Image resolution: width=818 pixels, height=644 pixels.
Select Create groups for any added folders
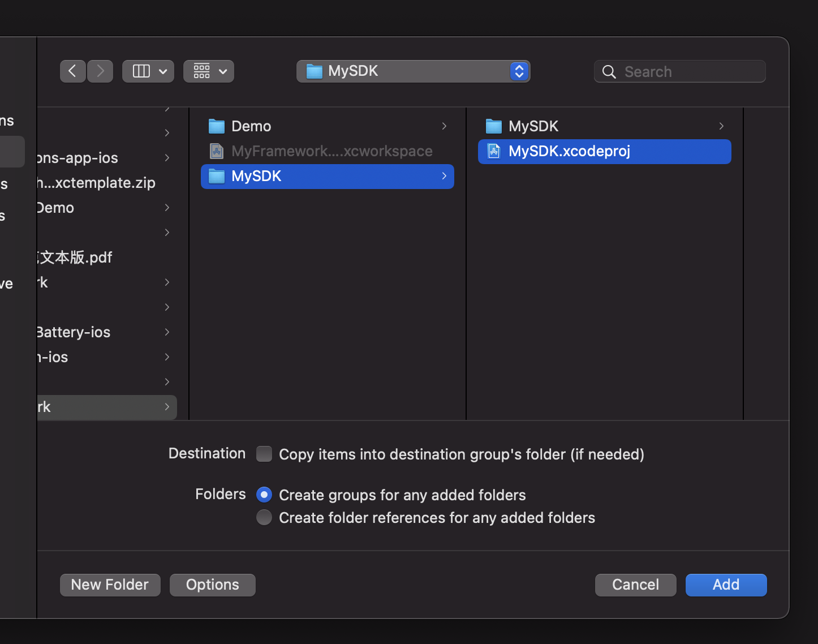[264, 495]
